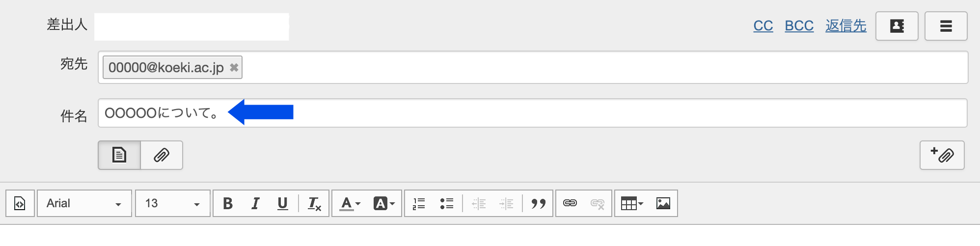Click the add attachment paperclip plus button

click(942, 155)
